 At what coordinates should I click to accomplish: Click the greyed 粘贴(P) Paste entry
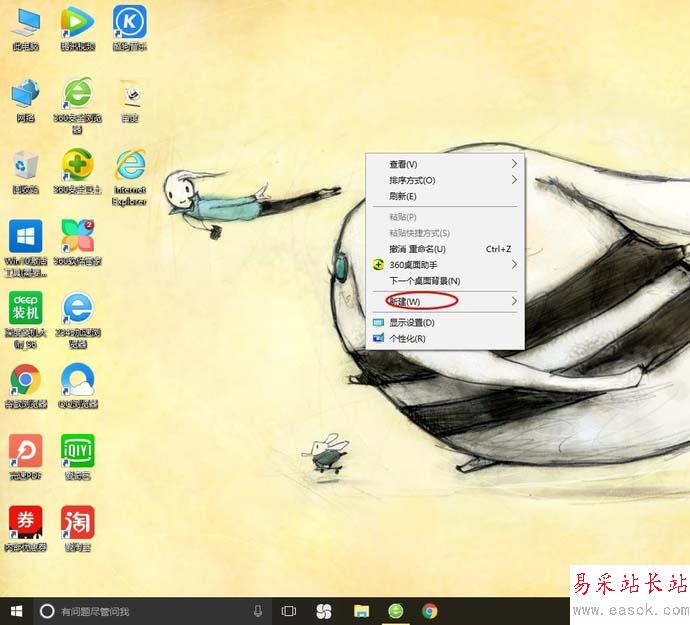click(445, 217)
